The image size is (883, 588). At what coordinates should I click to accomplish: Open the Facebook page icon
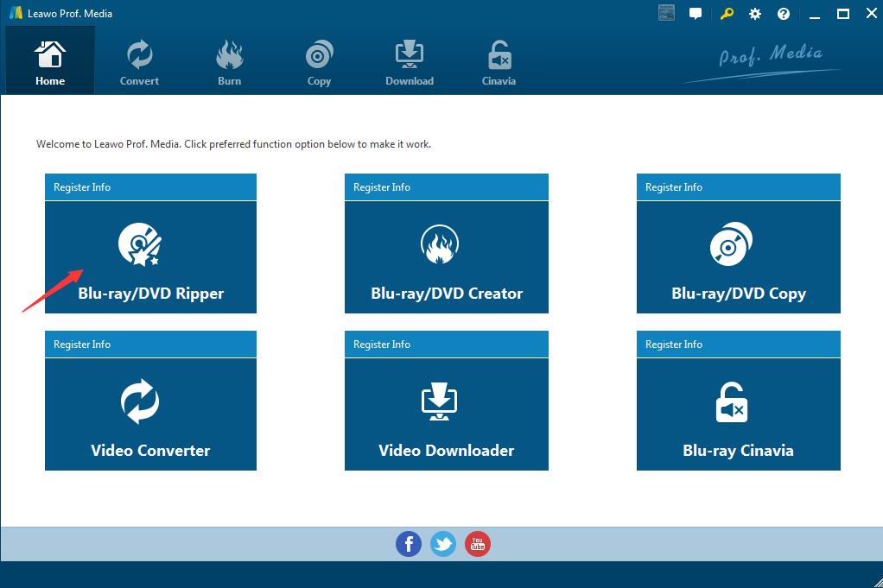[x=409, y=544]
